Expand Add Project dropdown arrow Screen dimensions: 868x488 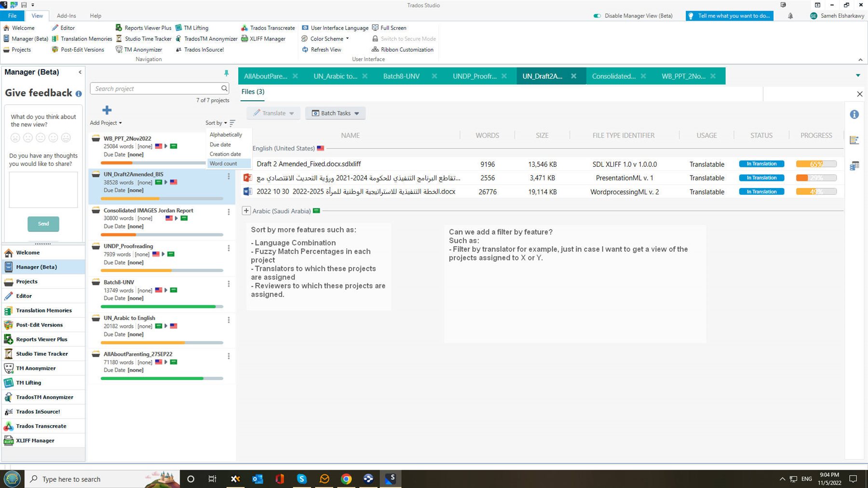[x=121, y=123]
